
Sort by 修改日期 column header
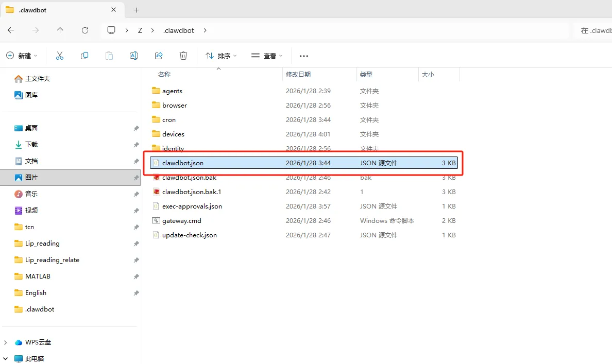click(298, 74)
